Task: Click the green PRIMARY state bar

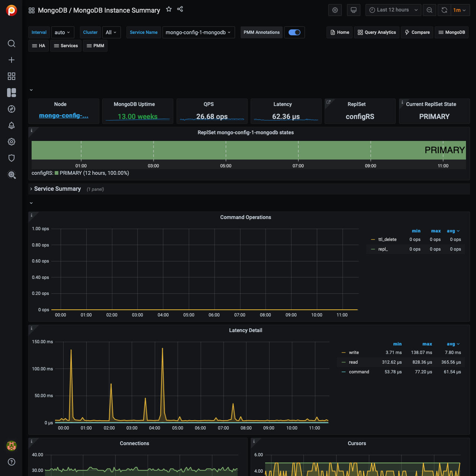Action: pyautogui.click(x=248, y=150)
